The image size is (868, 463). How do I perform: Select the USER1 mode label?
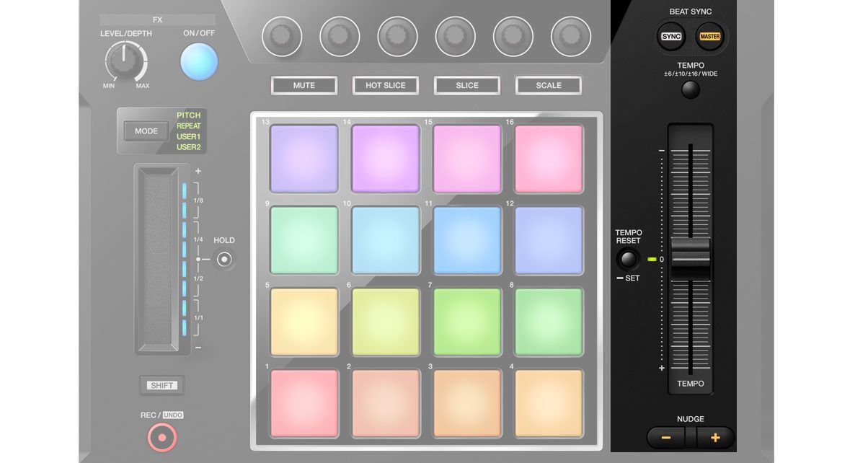[x=189, y=136]
